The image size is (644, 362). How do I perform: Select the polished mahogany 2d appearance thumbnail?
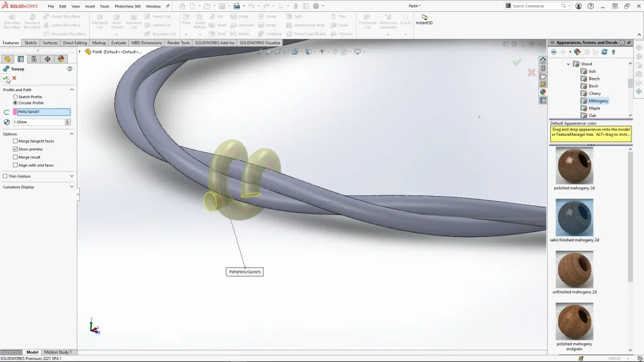click(x=574, y=165)
